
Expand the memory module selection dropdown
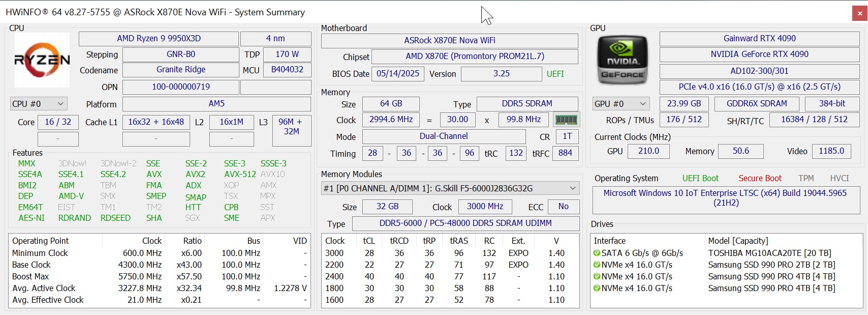[x=450, y=188]
